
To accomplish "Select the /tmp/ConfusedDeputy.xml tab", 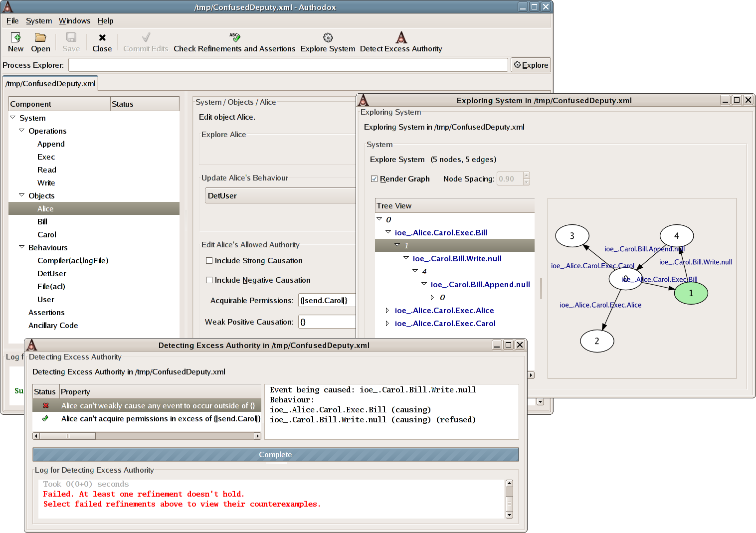I will (x=50, y=83).
